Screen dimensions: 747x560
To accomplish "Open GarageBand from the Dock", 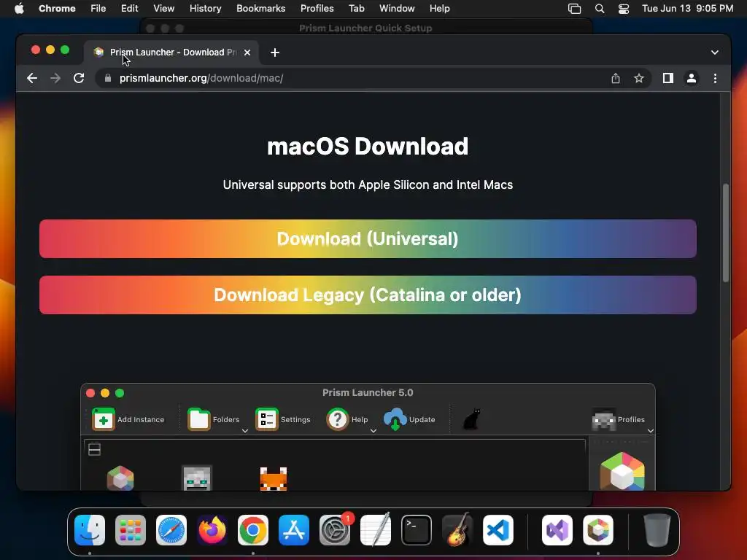I will point(457,530).
